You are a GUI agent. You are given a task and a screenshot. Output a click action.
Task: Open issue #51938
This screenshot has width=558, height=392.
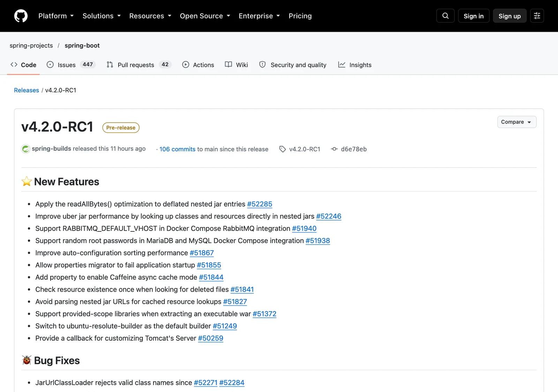pyautogui.click(x=318, y=241)
